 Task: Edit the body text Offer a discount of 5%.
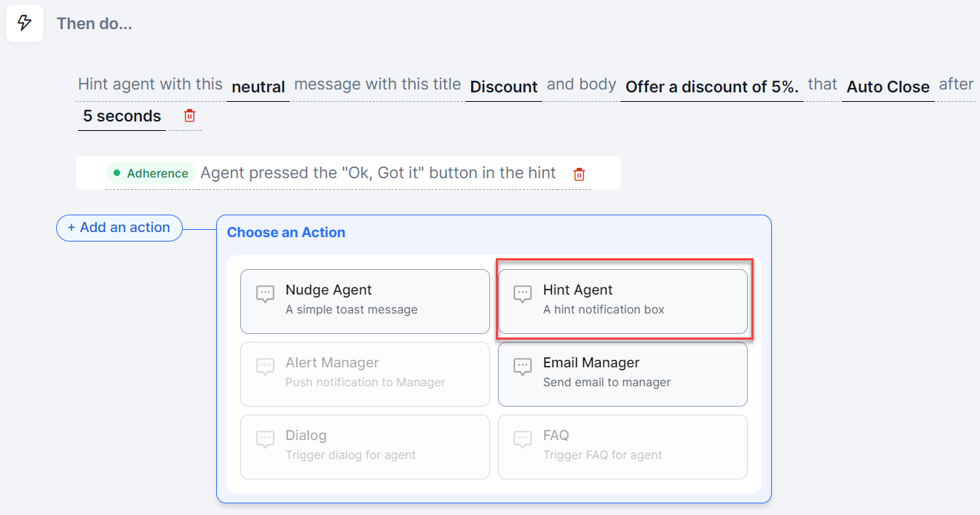click(x=711, y=87)
